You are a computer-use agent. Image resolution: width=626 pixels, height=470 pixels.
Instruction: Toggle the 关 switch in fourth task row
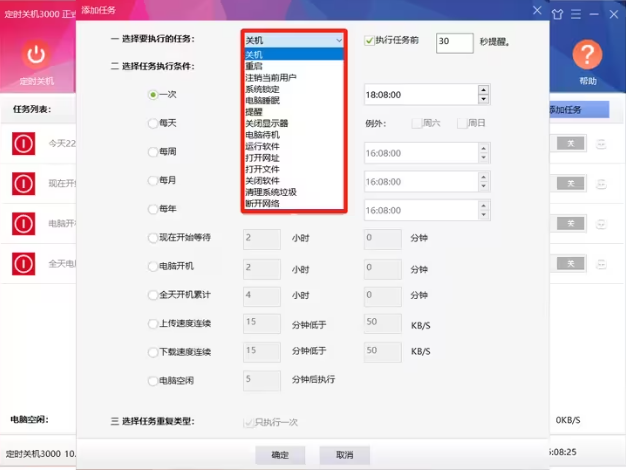click(x=571, y=263)
